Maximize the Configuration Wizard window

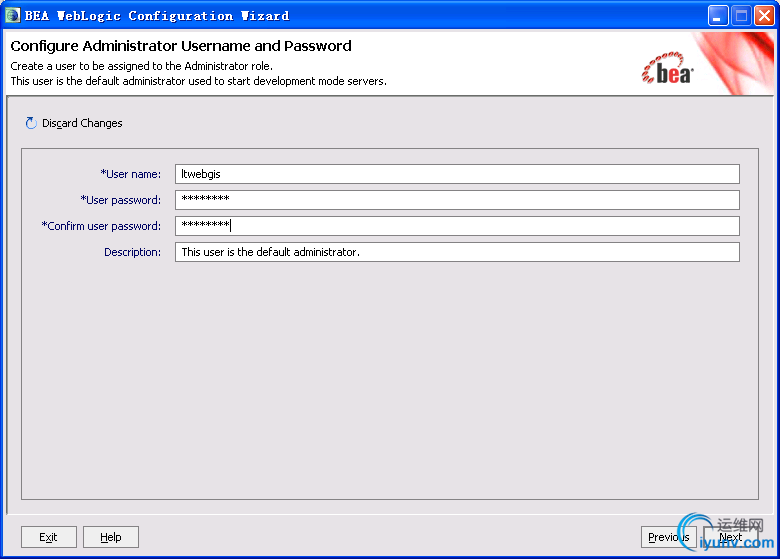(741, 16)
